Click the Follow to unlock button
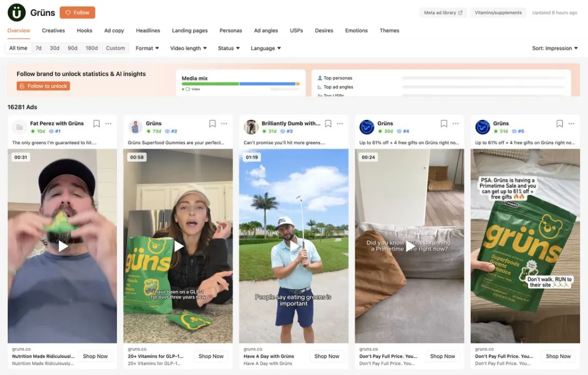This screenshot has width=588, height=375. pos(44,86)
